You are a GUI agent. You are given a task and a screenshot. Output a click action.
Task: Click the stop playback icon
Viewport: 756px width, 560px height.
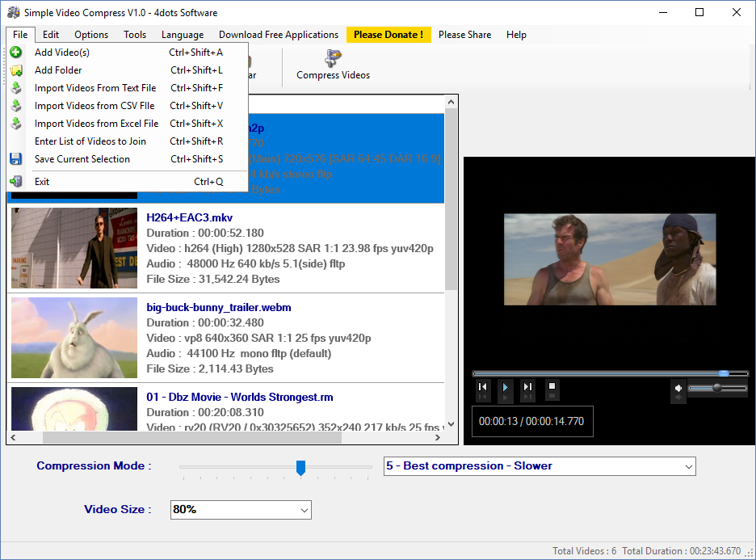point(552,387)
